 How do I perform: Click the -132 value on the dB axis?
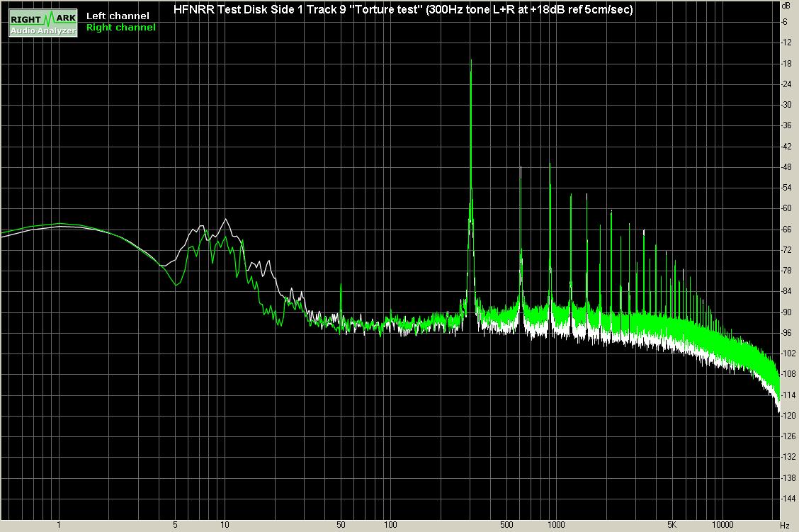[x=788, y=457]
